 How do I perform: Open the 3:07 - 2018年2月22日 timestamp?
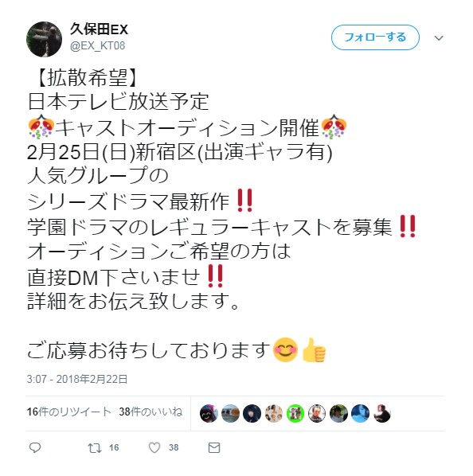pos(77,379)
